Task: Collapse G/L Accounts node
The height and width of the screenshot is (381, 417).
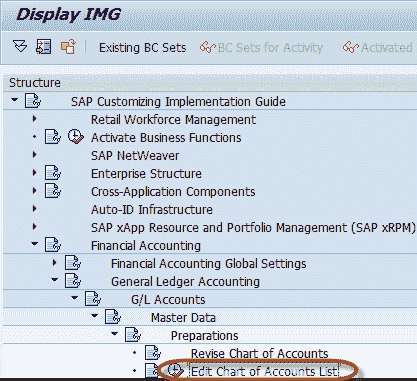Action: point(74,298)
